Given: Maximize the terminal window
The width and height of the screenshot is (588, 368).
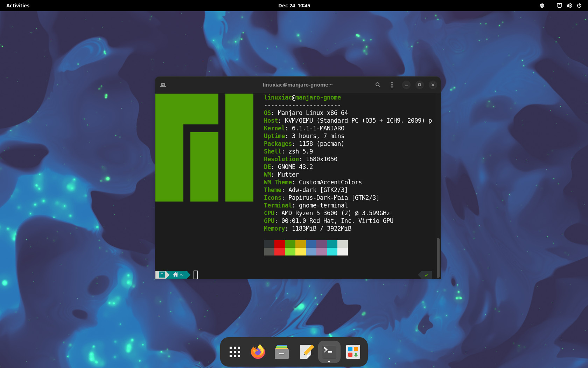Looking at the screenshot, I should click(x=420, y=85).
